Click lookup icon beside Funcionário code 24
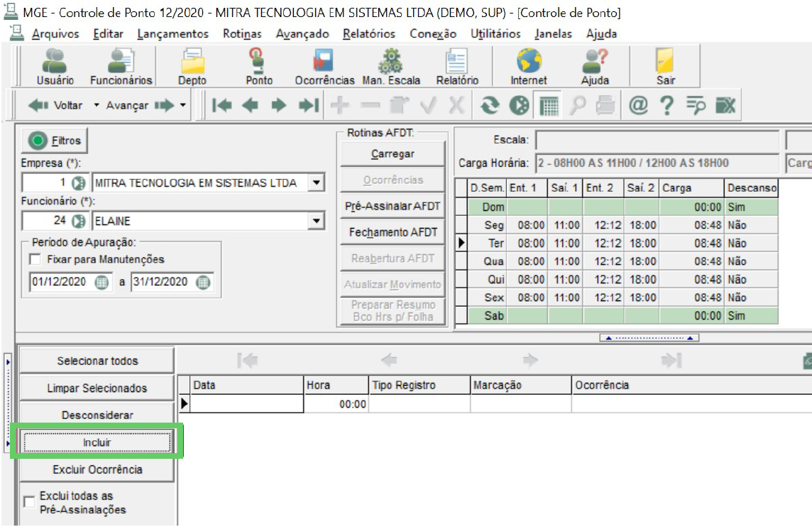The image size is (812, 527). pyautogui.click(x=79, y=222)
